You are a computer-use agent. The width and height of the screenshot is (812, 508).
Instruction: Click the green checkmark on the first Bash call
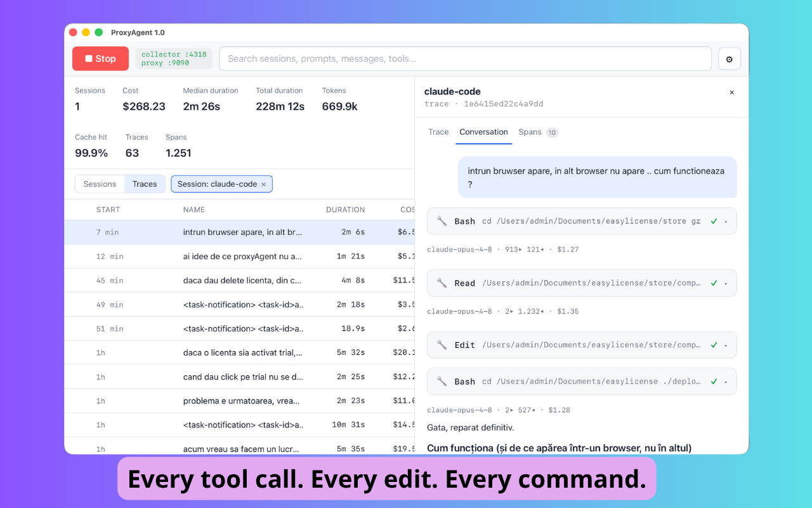point(714,221)
